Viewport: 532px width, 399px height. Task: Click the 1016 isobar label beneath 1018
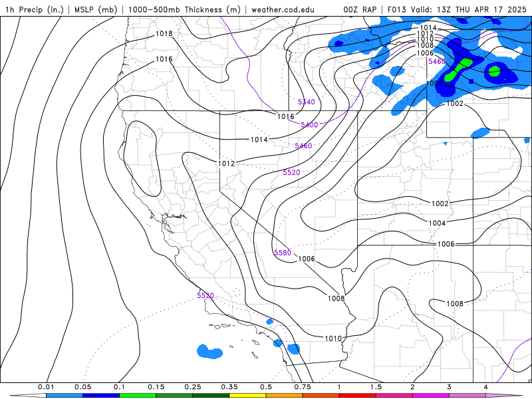(x=164, y=59)
